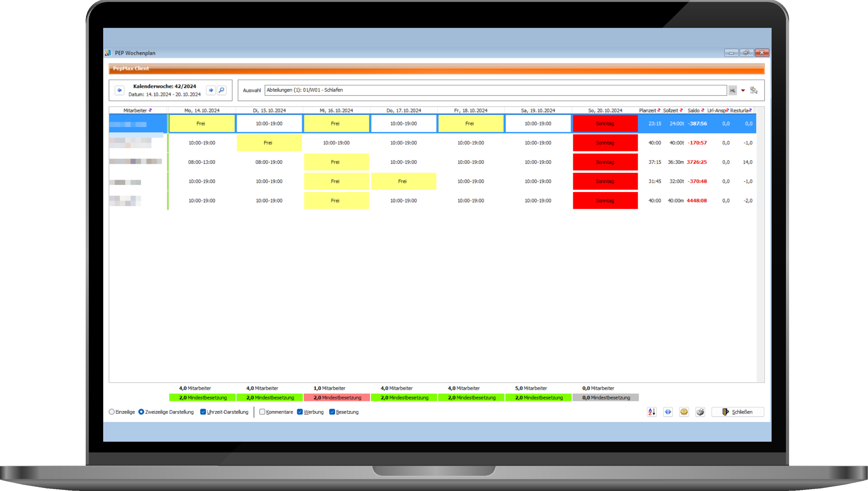Image resolution: width=868 pixels, height=491 pixels.
Task: Click the So, 20.10.2024 column header
Action: (x=605, y=110)
